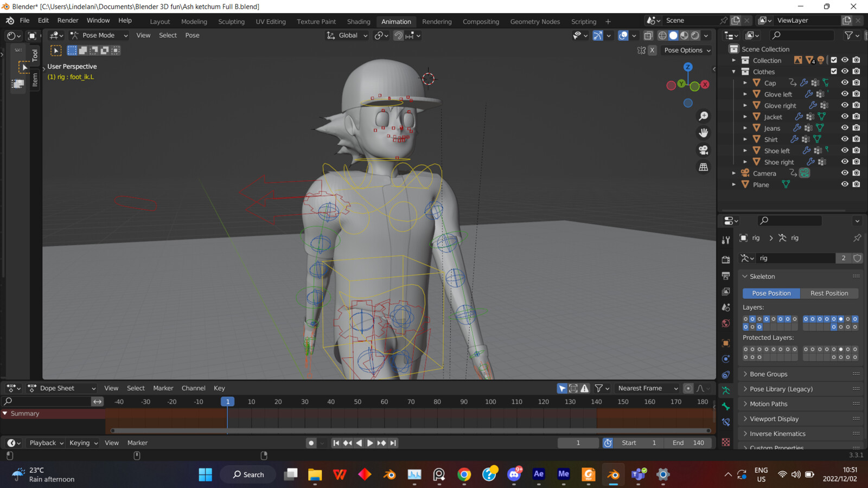Play the animation in reverse
This screenshot has width=868, height=488.
point(359,443)
